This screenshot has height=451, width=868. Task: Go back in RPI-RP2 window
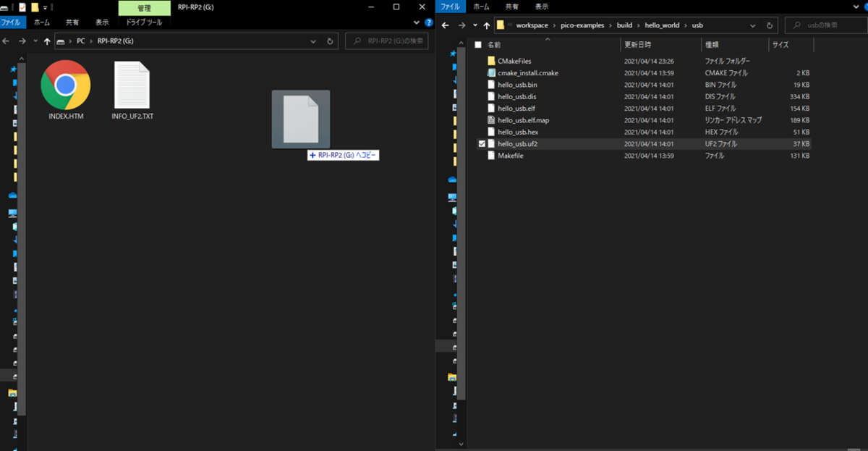click(x=7, y=41)
